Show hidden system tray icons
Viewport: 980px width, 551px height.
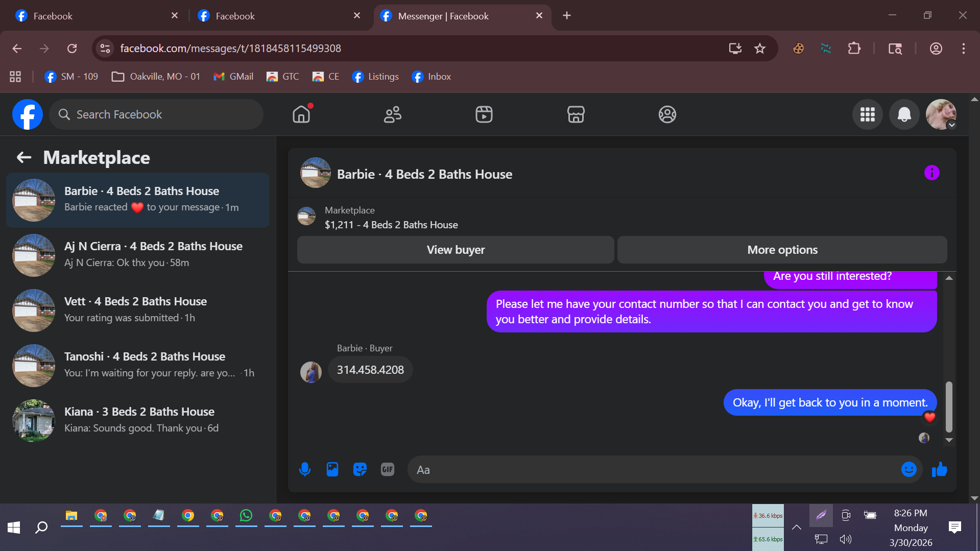pyautogui.click(x=796, y=528)
